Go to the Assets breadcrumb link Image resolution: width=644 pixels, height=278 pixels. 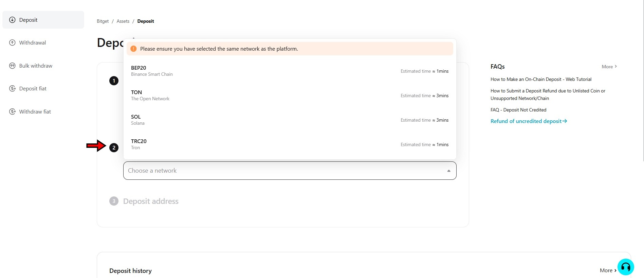(x=123, y=21)
